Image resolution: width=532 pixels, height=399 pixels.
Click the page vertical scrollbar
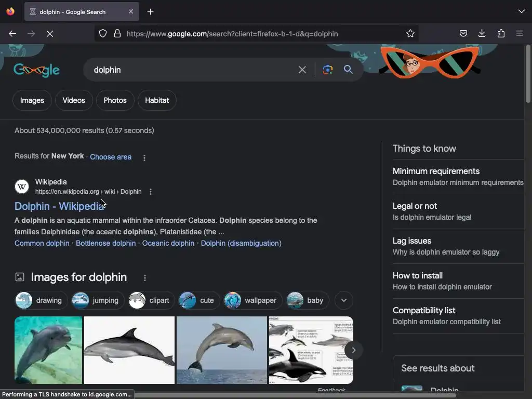[528, 74]
